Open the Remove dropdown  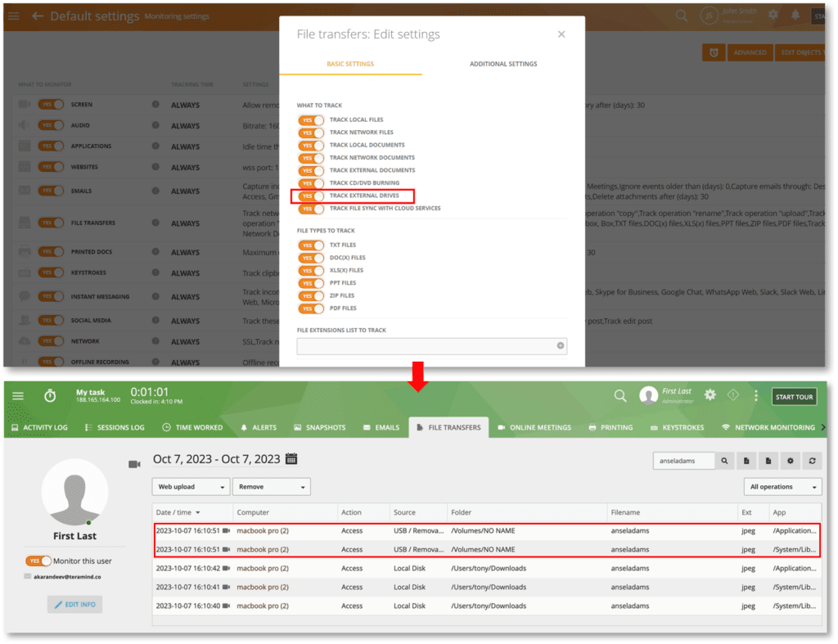click(x=271, y=487)
